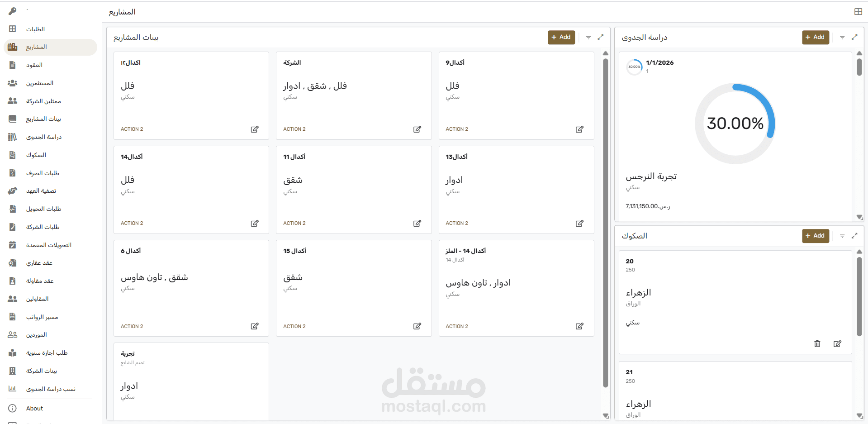
Task: Click the 1/1/2026 date text
Action: click(659, 63)
